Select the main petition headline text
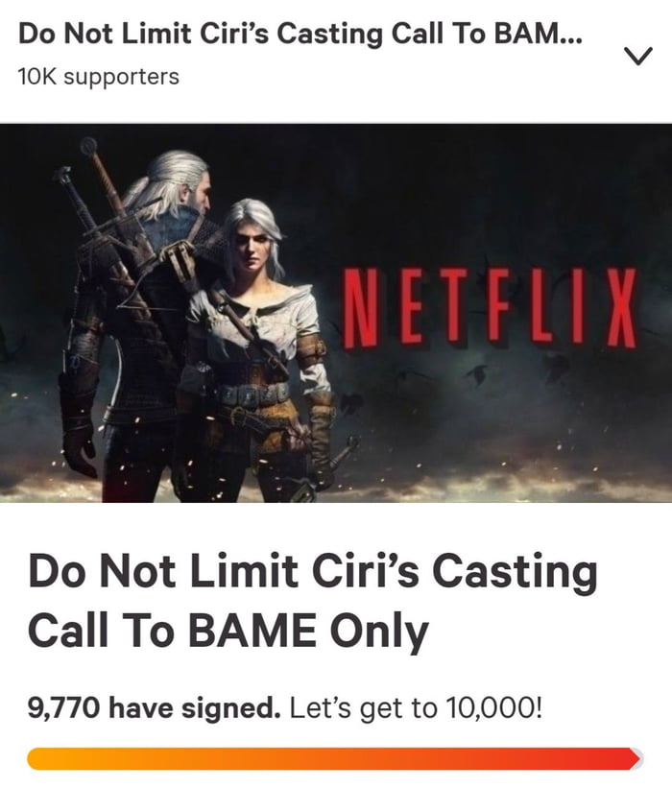This screenshot has width=672, height=788. pyautogui.click(x=312, y=601)
